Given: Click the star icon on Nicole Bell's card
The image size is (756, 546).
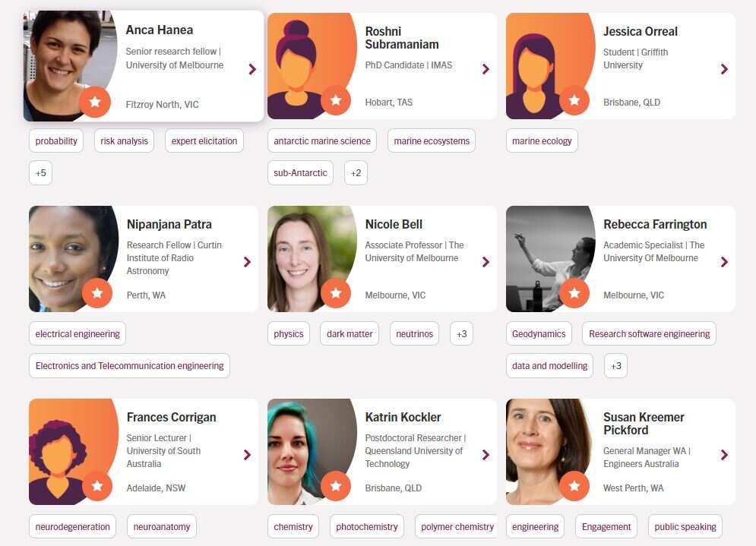Looking at the screenshot, I should pyautogui.click(x=336, y=293).
